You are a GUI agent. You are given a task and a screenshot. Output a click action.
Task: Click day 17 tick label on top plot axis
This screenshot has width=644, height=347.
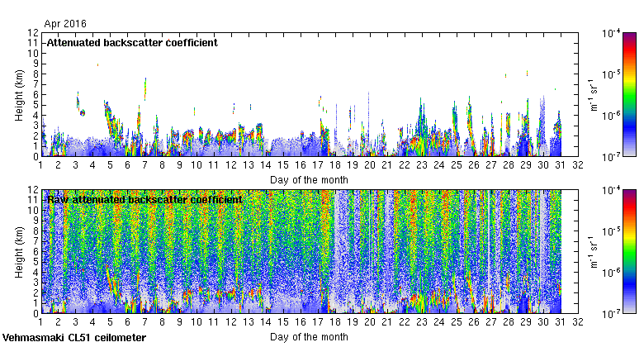(318, 165)
